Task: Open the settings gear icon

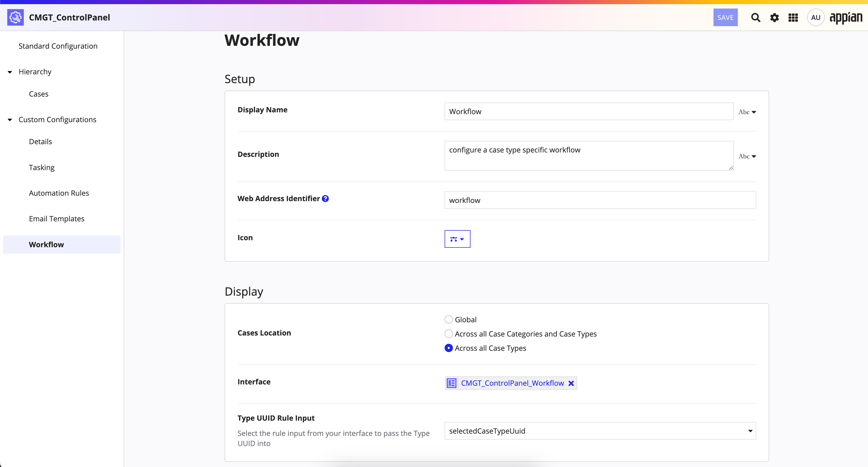Action: pos(774,18)
